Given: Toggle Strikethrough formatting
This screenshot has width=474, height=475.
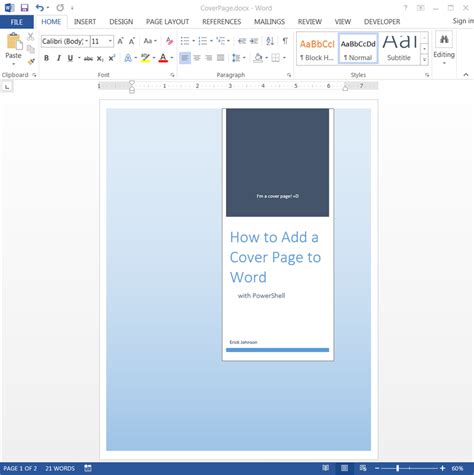Looking at the screenshot, I should tap(88, 58).
